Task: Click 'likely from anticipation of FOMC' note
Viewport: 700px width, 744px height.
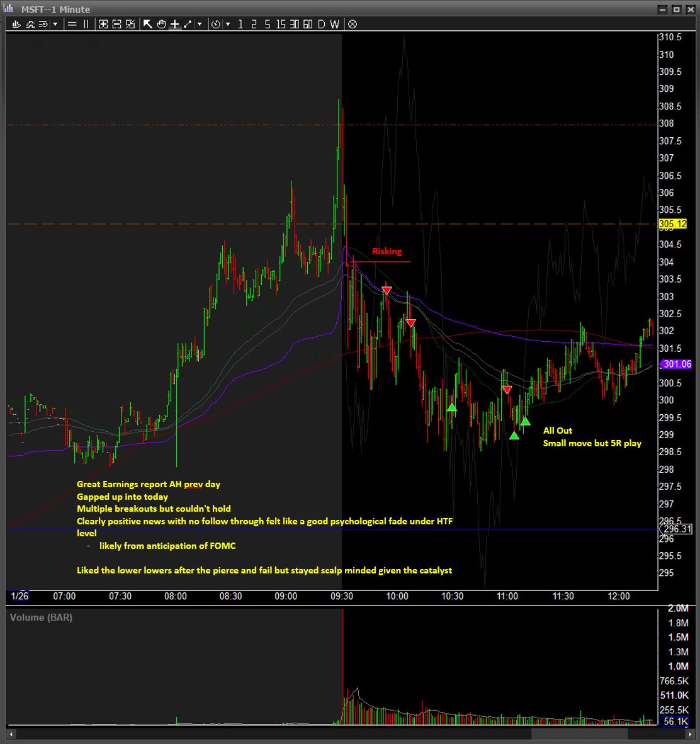Action: pos(167,546)
